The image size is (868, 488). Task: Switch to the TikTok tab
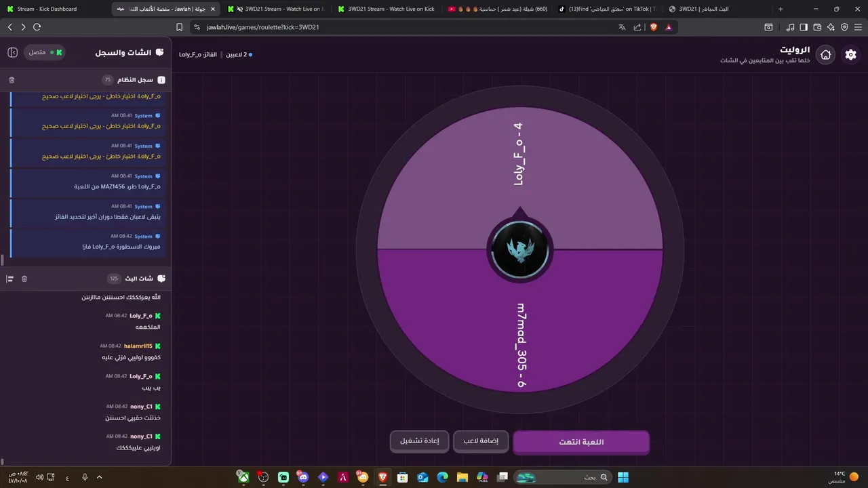(x=608, y=9)
